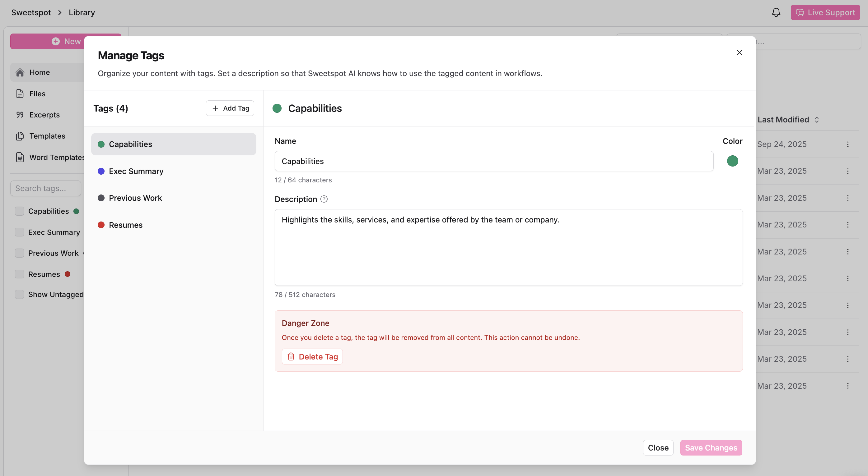Image resolution: width=868 pixels, height=476 pixels.
Task: Click the Files page icon in sidebar
Action: pos(20,94)
